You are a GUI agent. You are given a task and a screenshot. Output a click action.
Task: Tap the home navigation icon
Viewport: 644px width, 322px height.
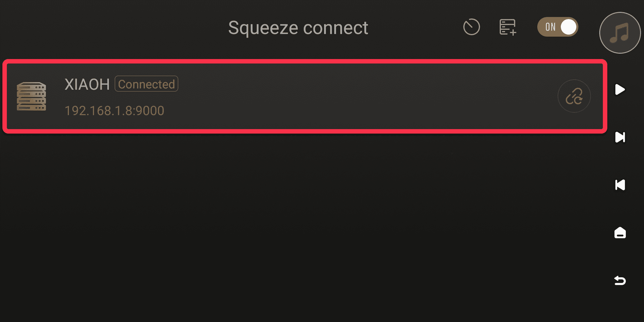pyautogui.click(x=620, y=233)
